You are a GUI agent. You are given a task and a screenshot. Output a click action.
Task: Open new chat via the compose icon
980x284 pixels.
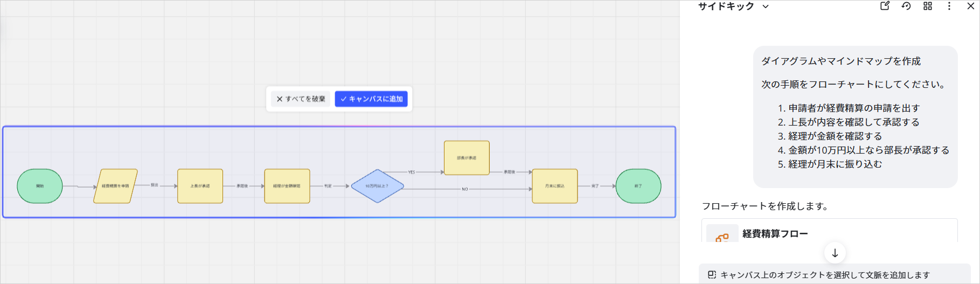click(885, 6)
